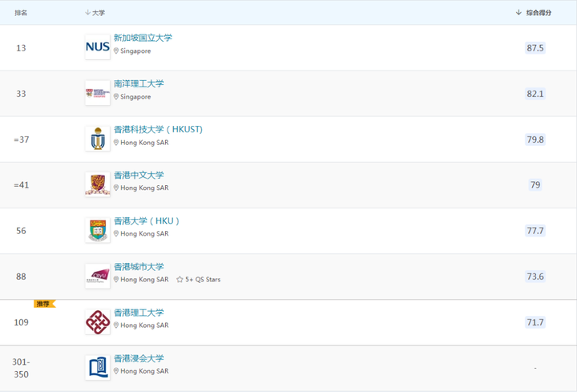Viewport: 577px width, 392px height.
Task: Click score 73.6
Action: point(535,277)
